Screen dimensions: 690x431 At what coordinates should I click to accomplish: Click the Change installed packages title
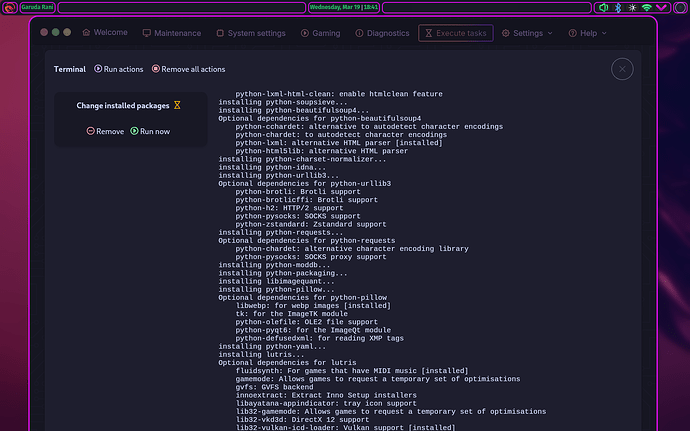click(x=123, y=106)
